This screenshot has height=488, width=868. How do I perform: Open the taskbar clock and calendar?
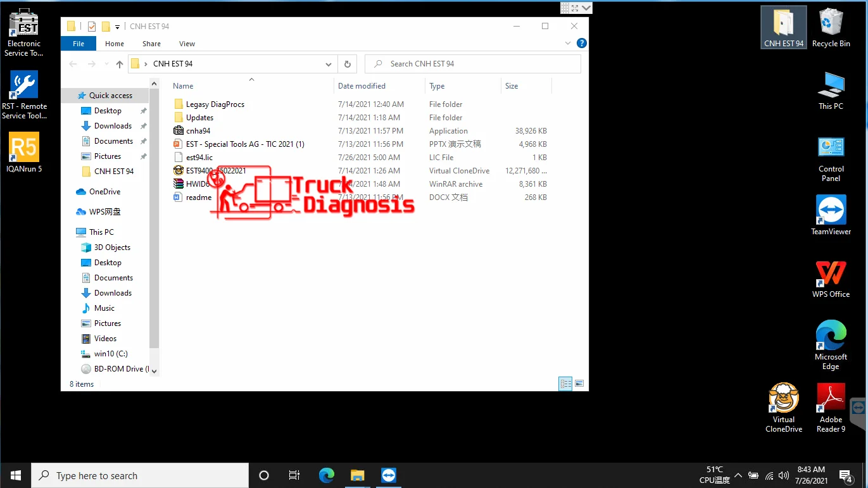click(x=811, y=475)
